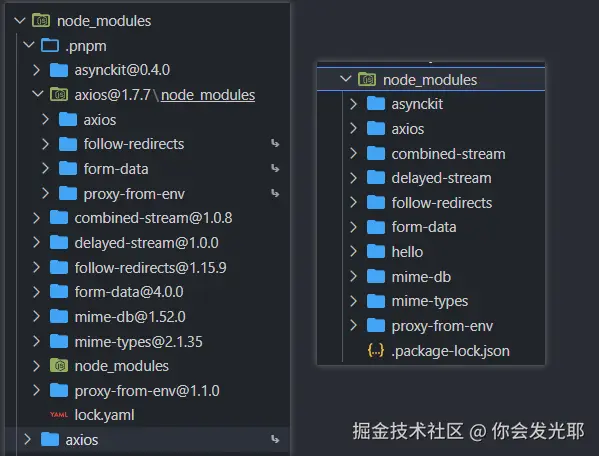
Task: Click the symlink arrow beside form-data in axios@1.7.7
Action: coord(275,168)
